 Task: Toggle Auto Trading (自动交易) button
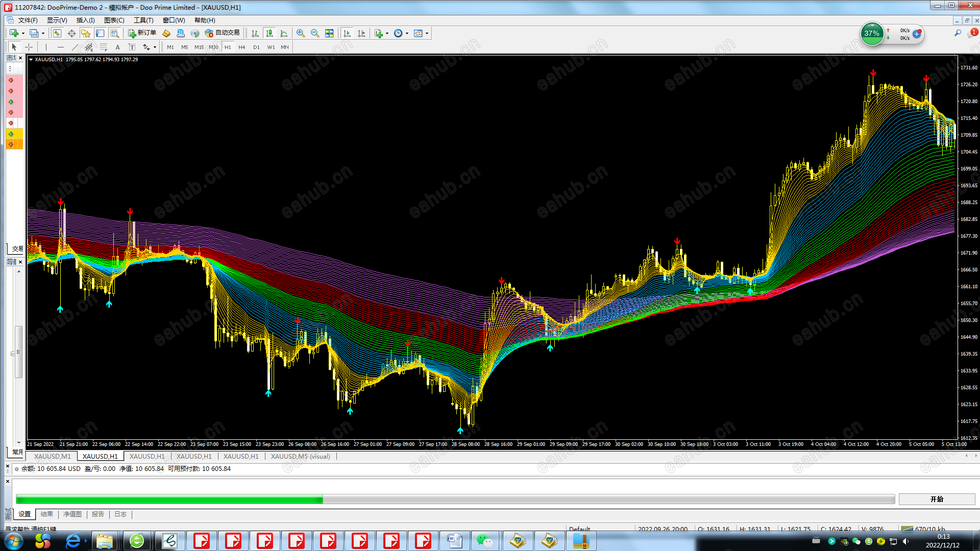[222, 33]
